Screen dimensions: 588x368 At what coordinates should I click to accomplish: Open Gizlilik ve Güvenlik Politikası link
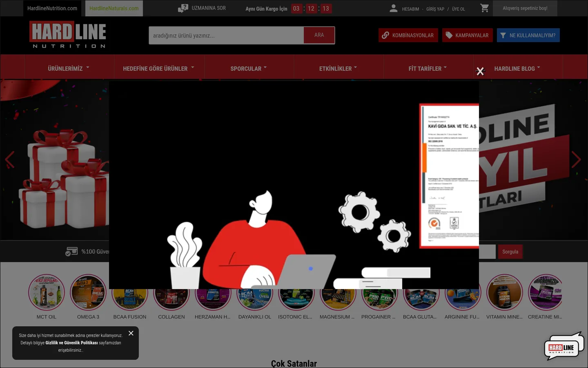point(71,343)
